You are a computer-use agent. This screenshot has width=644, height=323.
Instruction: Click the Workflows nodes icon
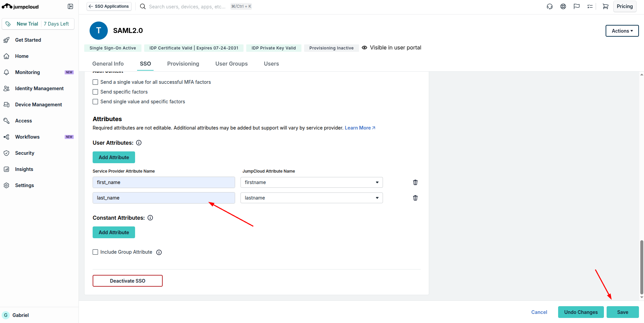click(6, 137)
